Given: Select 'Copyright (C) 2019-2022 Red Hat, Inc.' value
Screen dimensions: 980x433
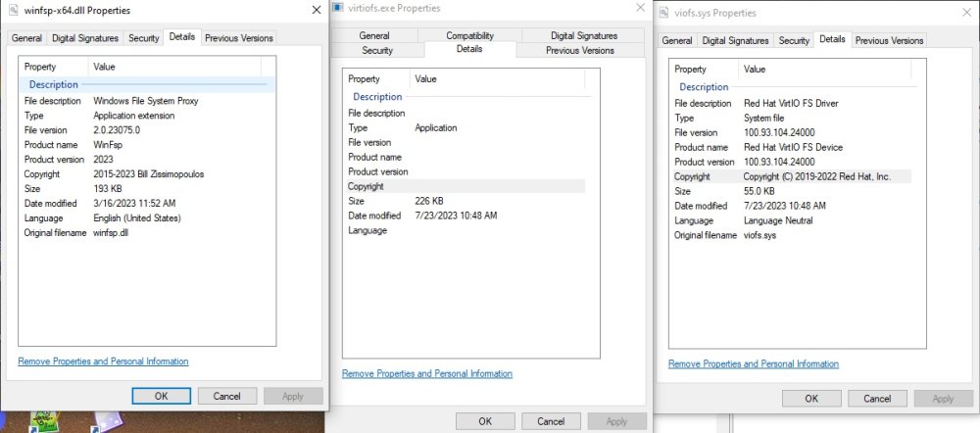Looking at the screenshot, I should click(x=817, y=176).
